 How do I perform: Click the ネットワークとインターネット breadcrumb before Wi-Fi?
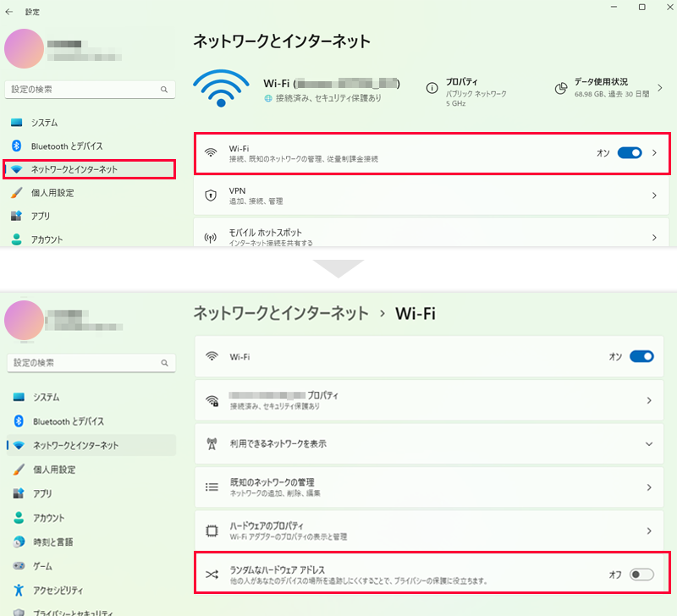click(x=281, y=313)
